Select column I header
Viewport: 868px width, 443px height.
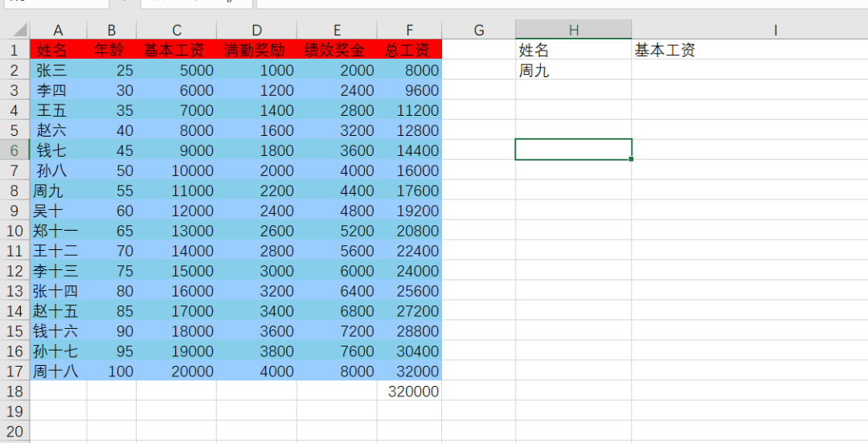tap(775, 30)
